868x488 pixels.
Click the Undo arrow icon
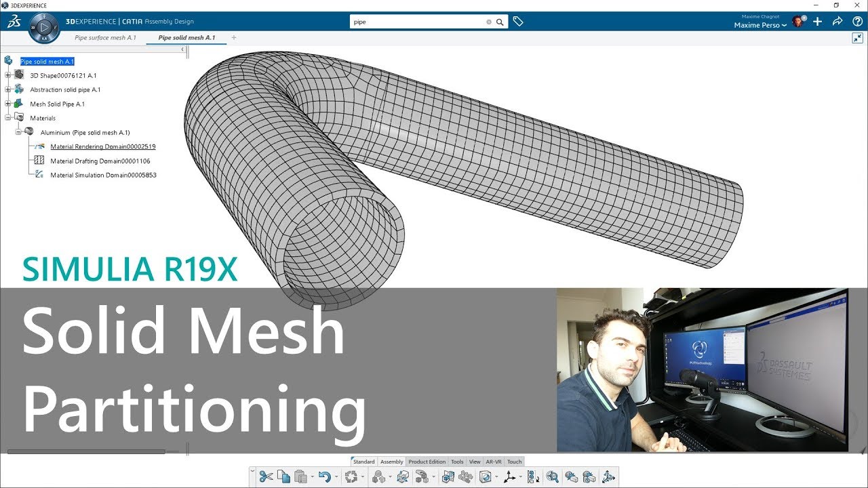click(x=324, y=476)
